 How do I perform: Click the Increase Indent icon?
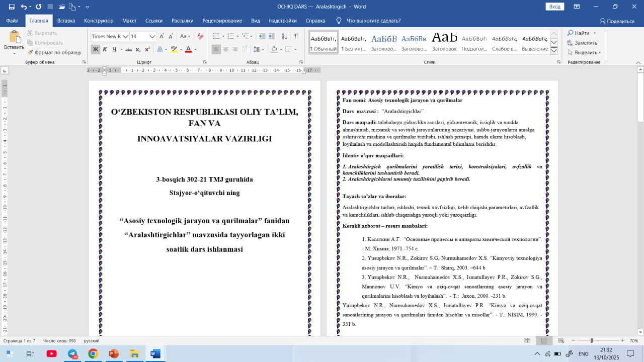pos(271,36)
